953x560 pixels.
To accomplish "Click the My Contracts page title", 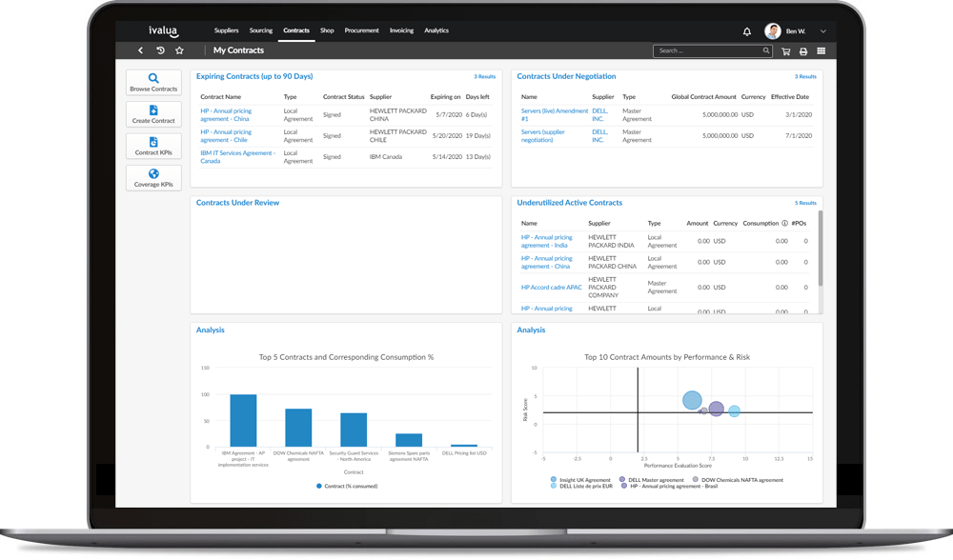I will click(238, 50).
